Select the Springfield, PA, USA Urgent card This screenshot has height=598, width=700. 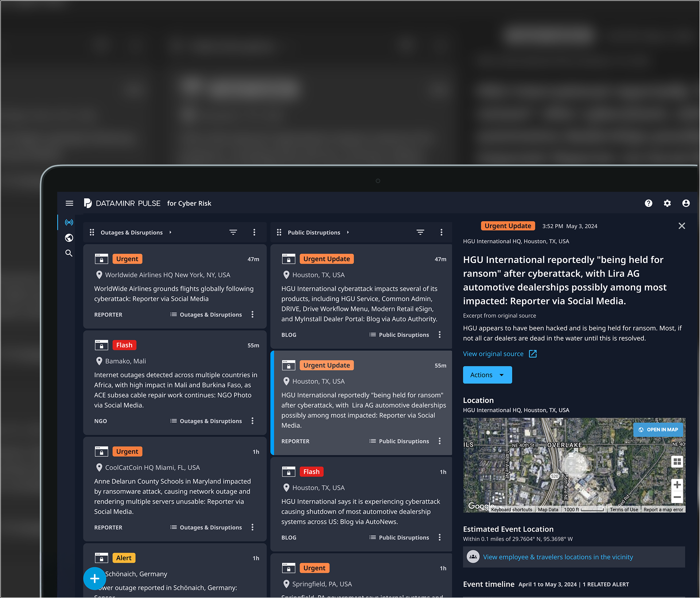[361, 575]
